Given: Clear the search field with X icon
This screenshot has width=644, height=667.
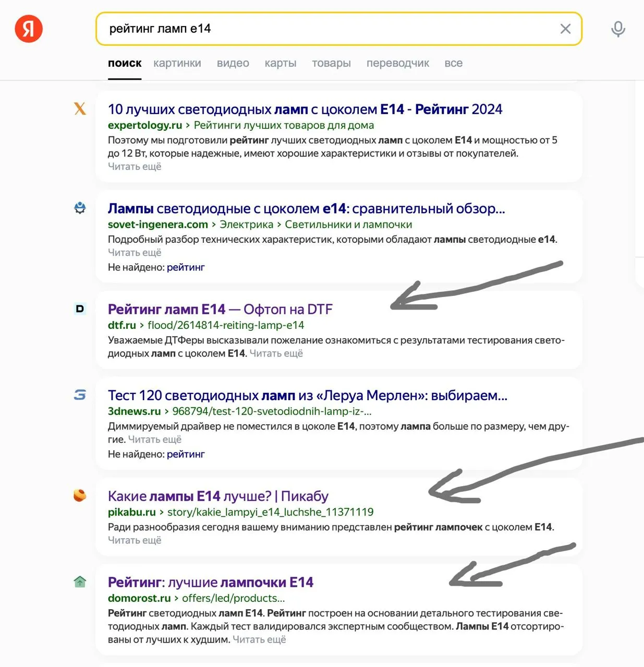Looking at the screenshot, I should (x=565, y=29).
